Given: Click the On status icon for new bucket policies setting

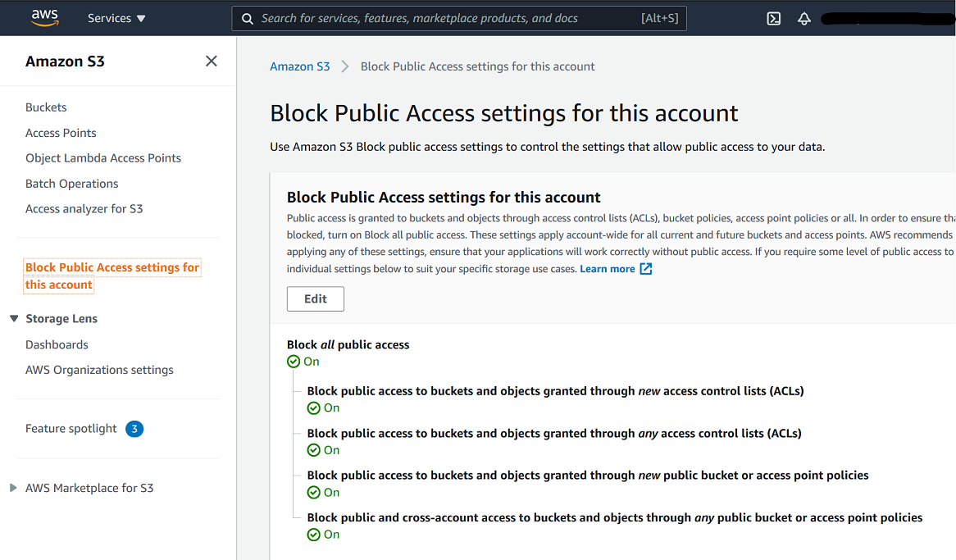Looking at the screenshot, I should coord(313,492).
